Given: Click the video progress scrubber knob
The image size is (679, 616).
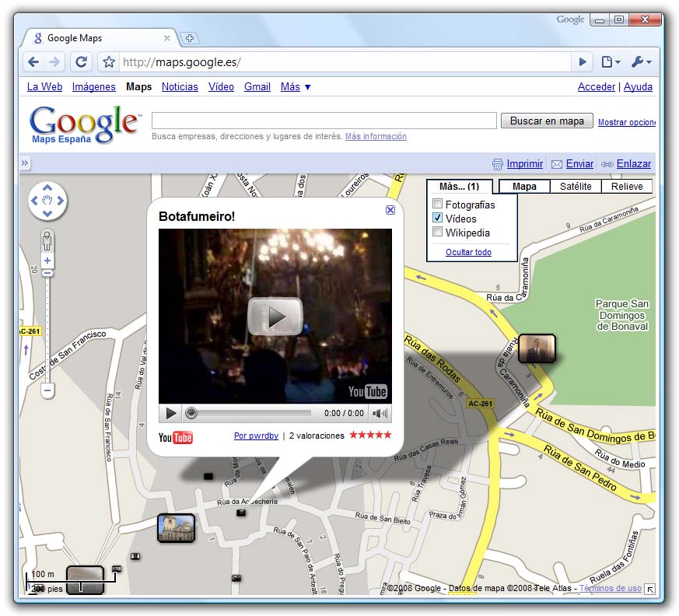Looking at the screenshot, I should (x=191, y=414).
